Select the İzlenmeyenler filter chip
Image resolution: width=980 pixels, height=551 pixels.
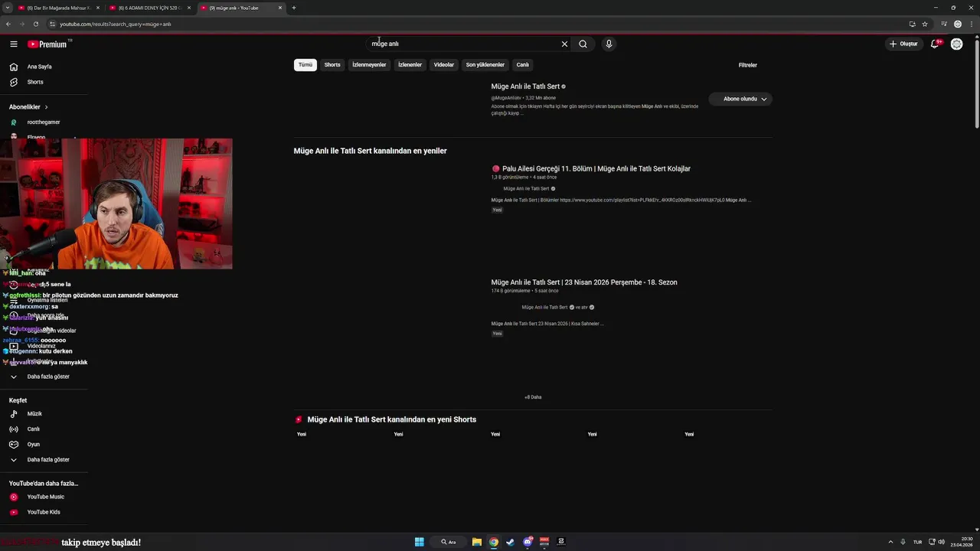tap(369, 65)
